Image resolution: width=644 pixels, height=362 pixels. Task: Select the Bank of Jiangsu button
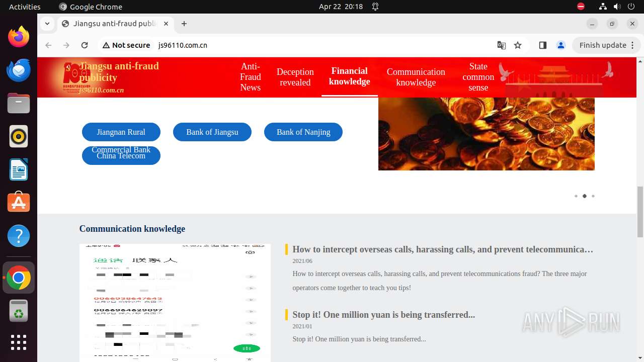(x=212, y=132)
